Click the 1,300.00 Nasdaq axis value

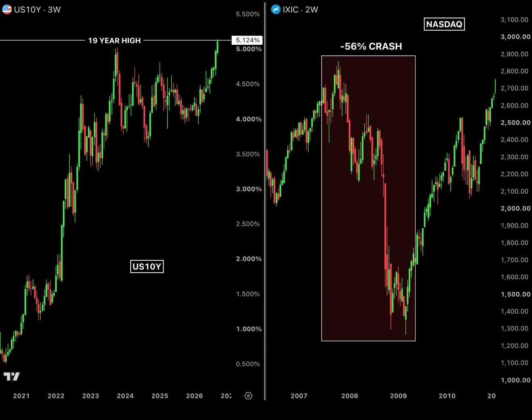tap(514, 328)
